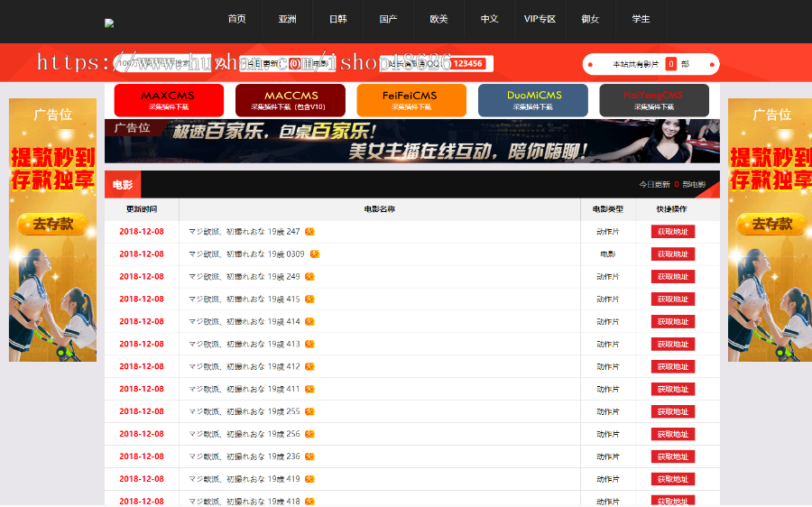Click the orange badge icon beside title 236
This screenshot has height=507, width=812.
(309, 456)
